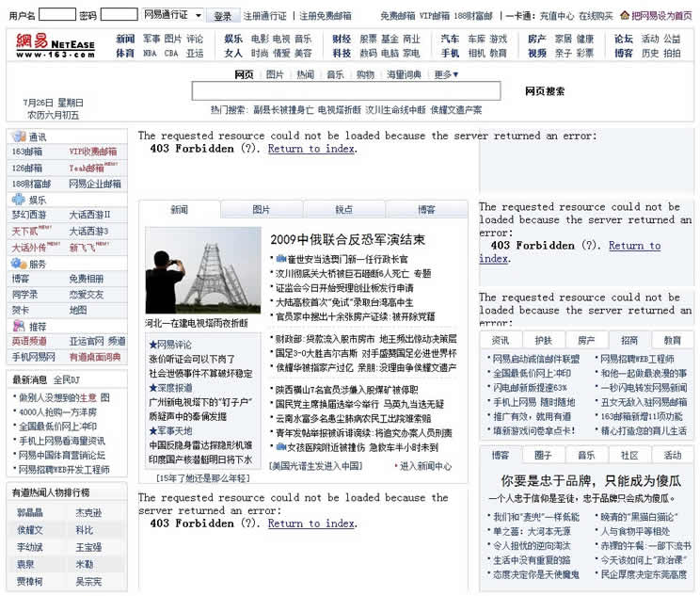Click 郭晶晶 in hot people ranking
Screen dimensions: 700x596
[x=30, y=512]
